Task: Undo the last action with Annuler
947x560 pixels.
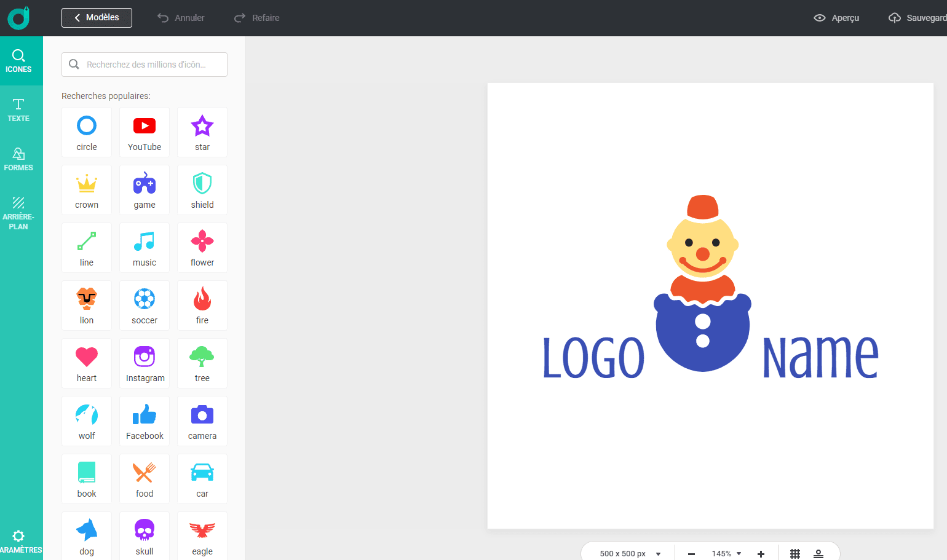Action: (x=181, y=18)
